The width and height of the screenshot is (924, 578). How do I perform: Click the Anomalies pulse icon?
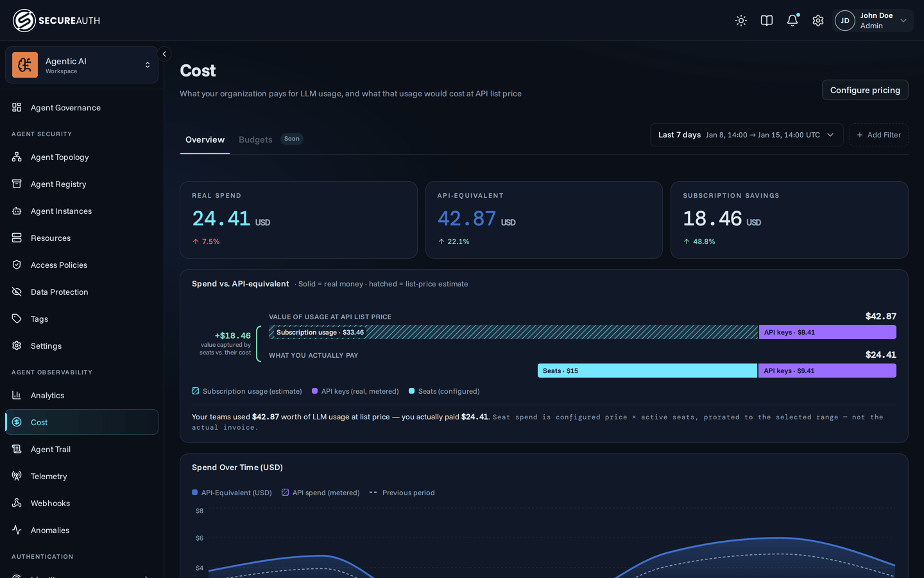17,530
